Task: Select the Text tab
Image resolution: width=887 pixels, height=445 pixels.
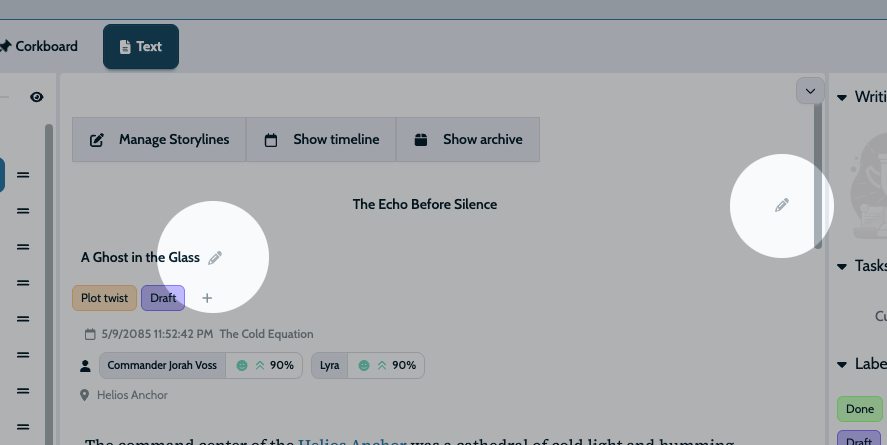Action: click(x=141, y=46)
